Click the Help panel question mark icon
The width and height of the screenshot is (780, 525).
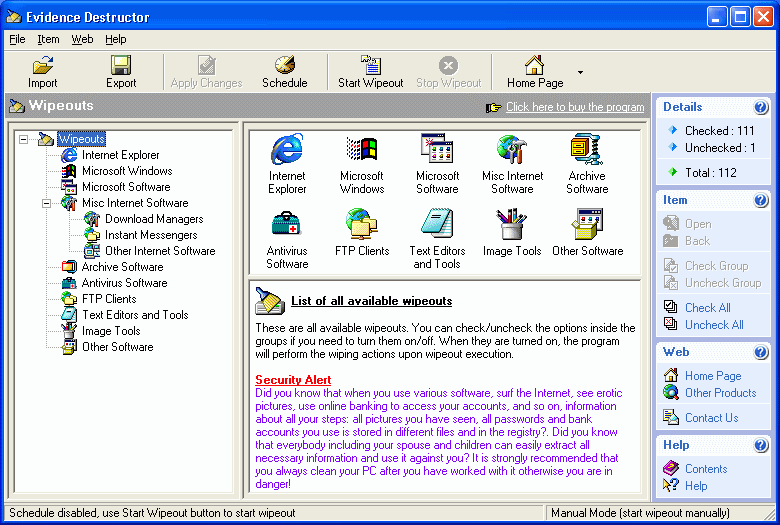coord(761,445)
